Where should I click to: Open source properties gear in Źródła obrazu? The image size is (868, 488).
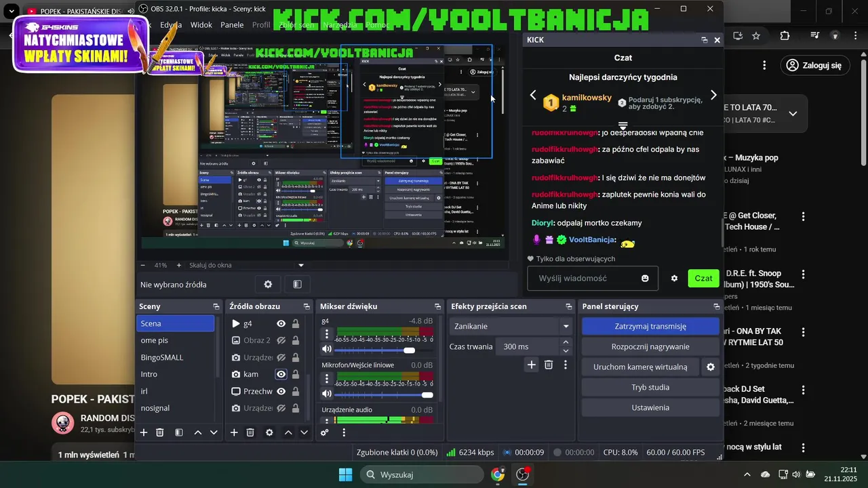269,432
